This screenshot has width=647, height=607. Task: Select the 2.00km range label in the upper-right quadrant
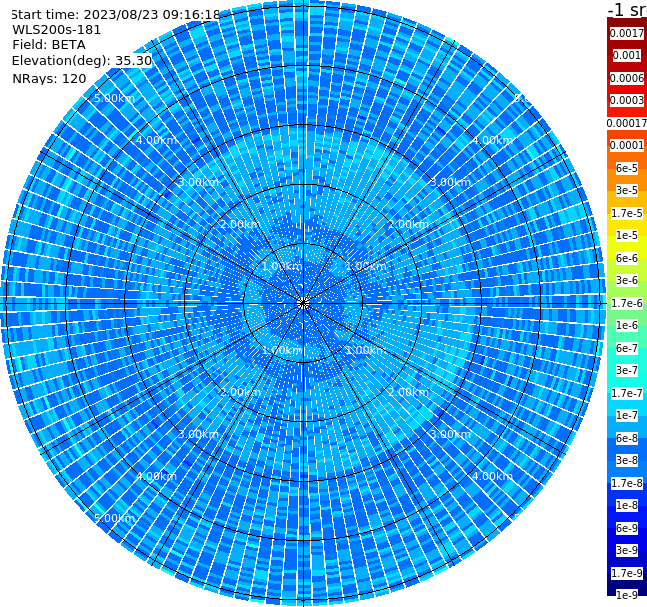click(x=408, y=224)
